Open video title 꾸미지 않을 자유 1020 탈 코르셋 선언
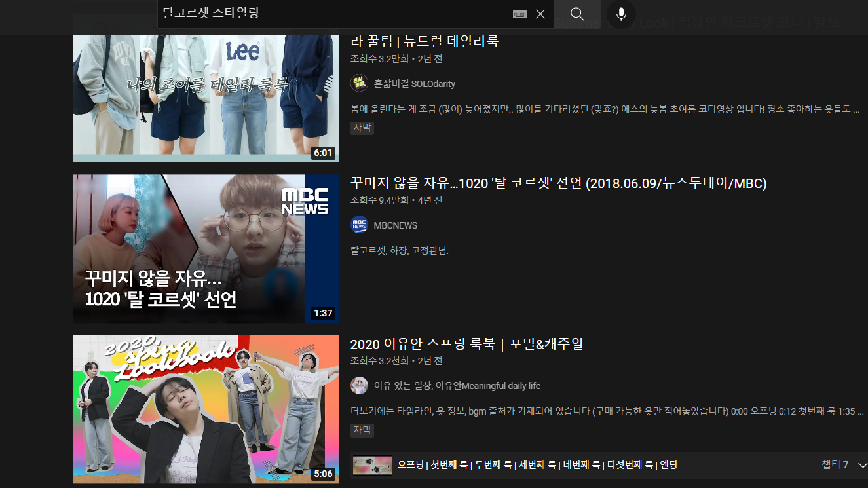 click(x=558, y=183)
